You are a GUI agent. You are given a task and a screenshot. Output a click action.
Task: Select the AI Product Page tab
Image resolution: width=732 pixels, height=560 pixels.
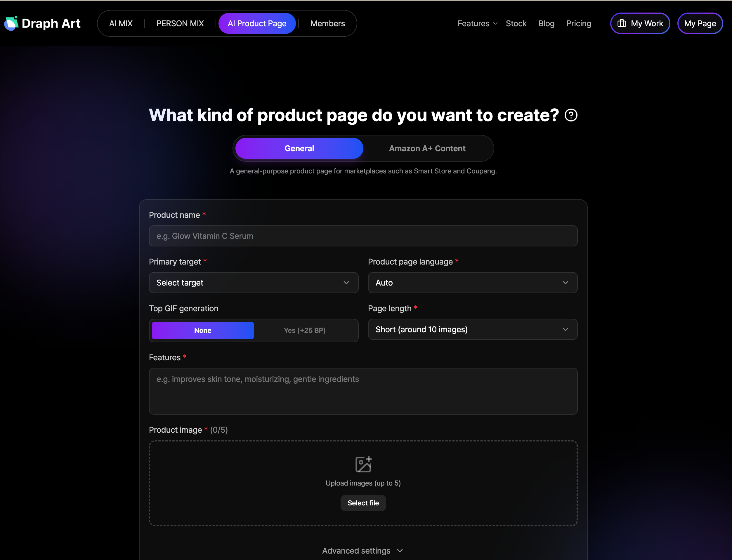[x=257, y=23]
